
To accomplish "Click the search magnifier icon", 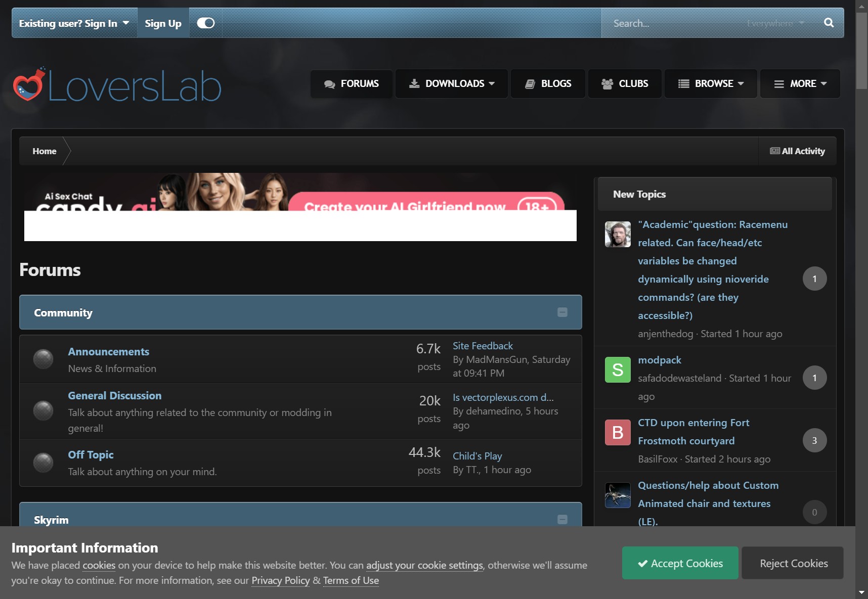I will pos(829,23).
